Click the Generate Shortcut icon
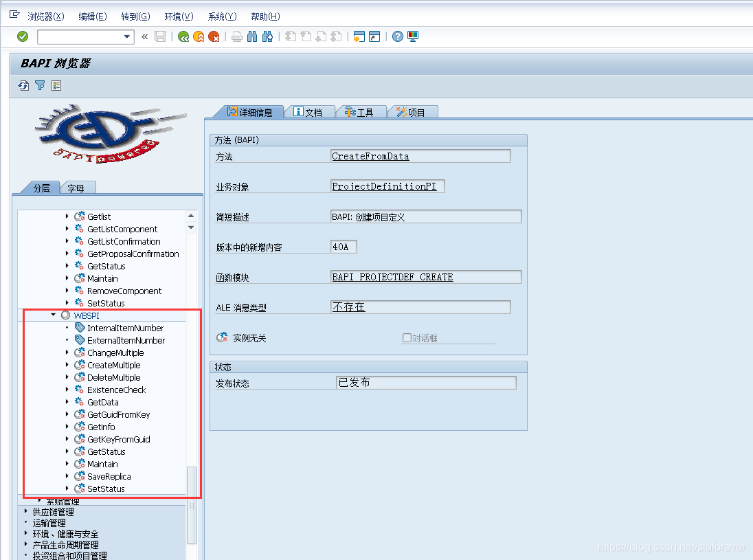This screenshot has width=753, height=560. click(x=374, y=36)
